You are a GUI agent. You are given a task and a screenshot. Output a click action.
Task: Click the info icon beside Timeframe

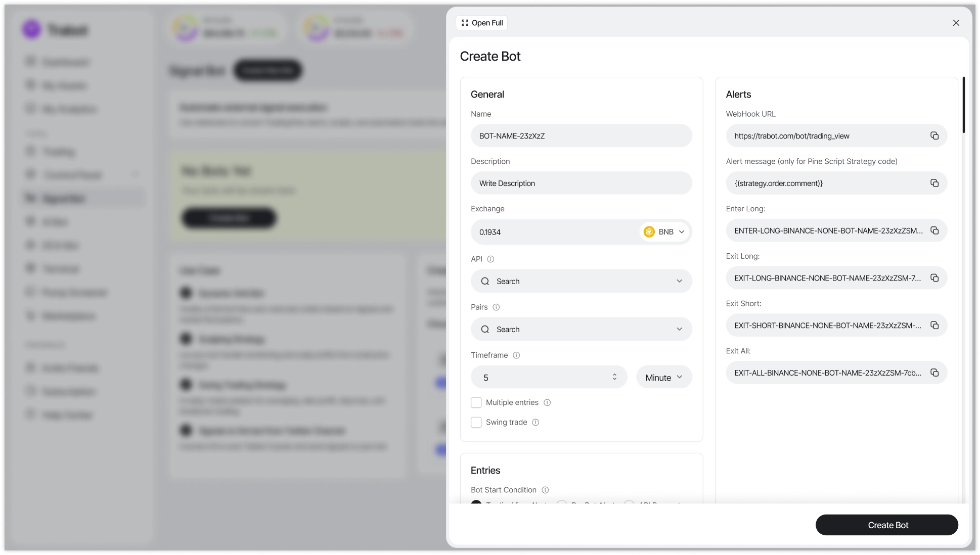(516, 355)
